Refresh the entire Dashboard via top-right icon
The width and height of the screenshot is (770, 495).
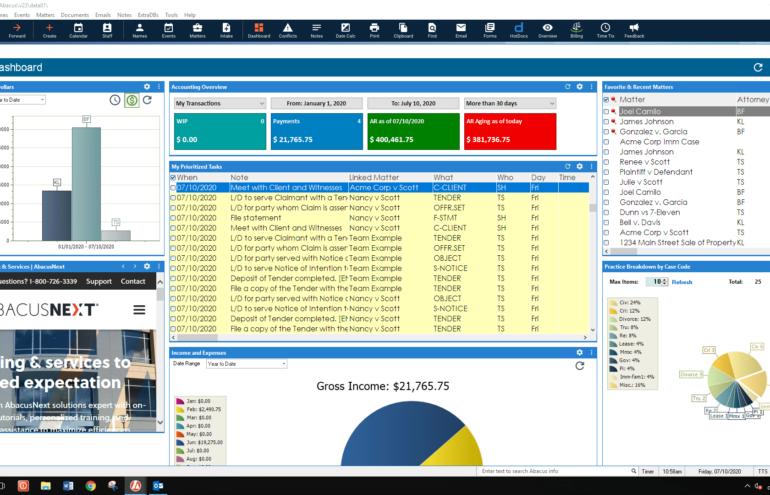coord(758,67)
